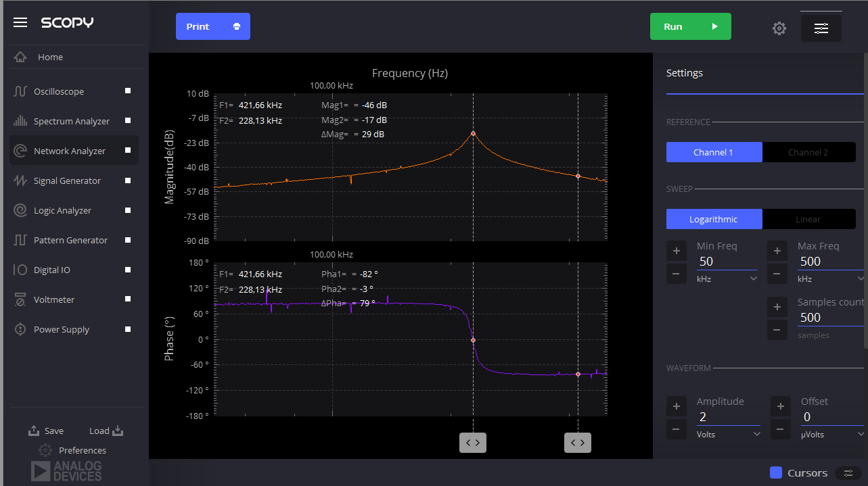The image size is (868, 486).
Task: Click the first cursor handle at resonance peak
Action: tap(473, 443)
